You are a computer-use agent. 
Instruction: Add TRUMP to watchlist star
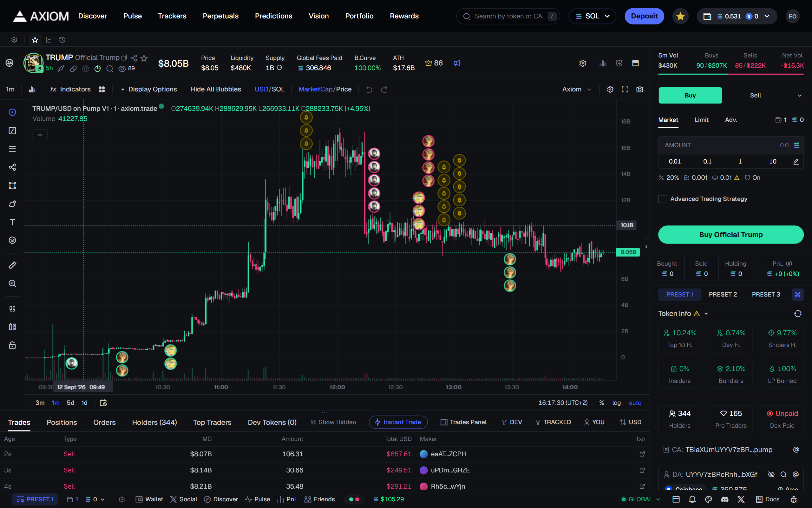point(144,58)
